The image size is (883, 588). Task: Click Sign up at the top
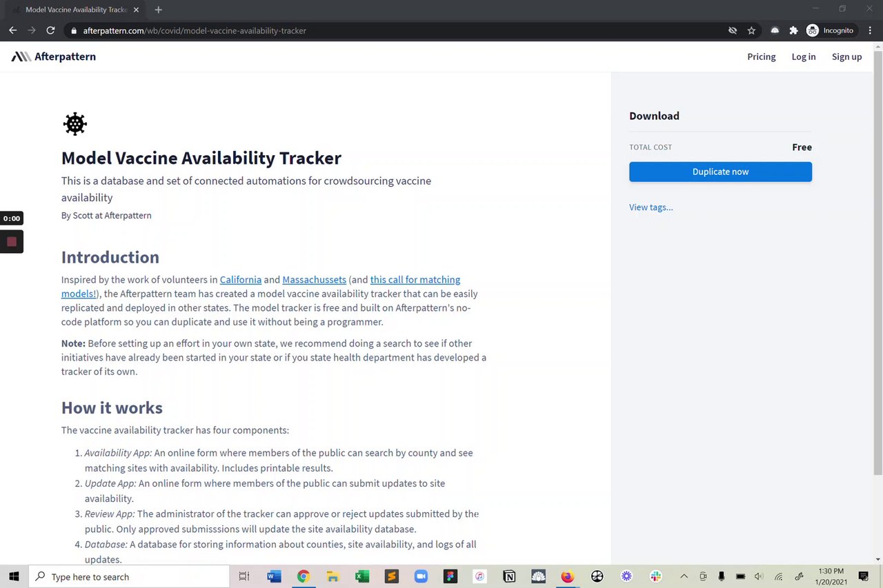coord(846,57)
